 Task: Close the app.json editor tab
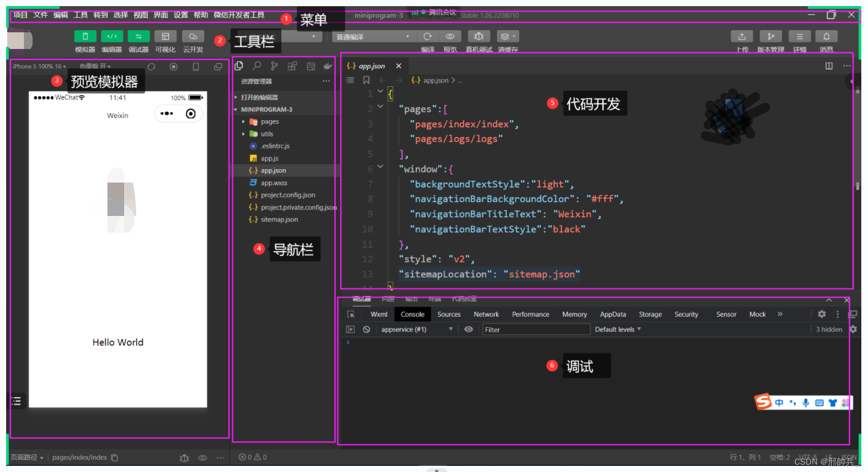click(x=399, y=66)
